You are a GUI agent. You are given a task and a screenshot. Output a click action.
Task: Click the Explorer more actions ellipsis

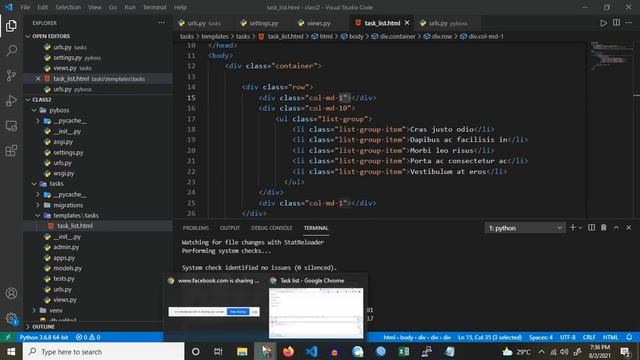coord(162,23)
